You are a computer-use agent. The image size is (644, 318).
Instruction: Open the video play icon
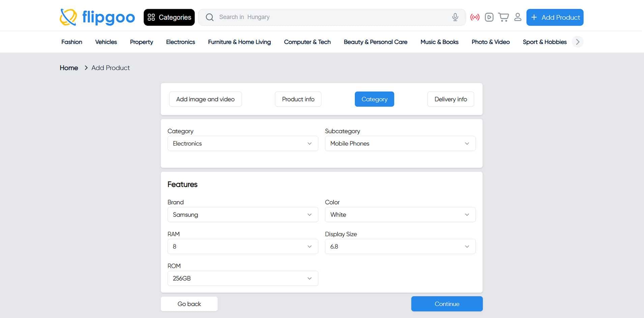(x=489, y=17)
